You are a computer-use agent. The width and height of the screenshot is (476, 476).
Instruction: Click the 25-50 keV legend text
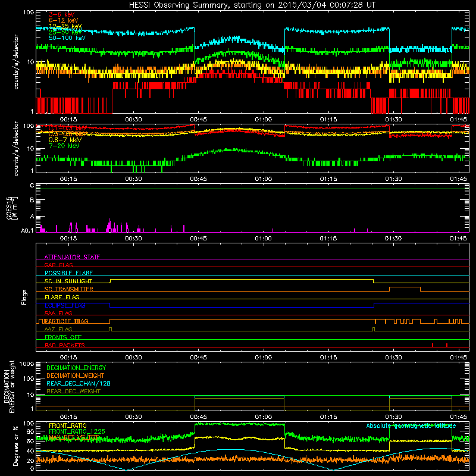click(65, 32)
